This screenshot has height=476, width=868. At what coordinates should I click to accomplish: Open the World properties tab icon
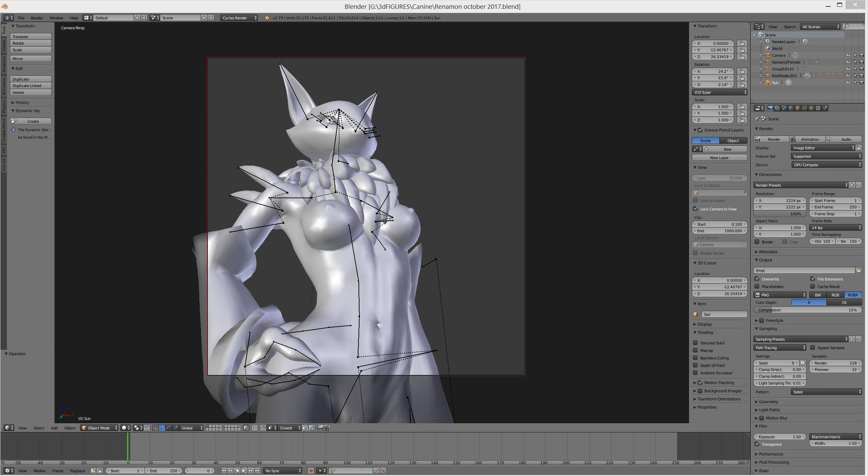(791, 108)
